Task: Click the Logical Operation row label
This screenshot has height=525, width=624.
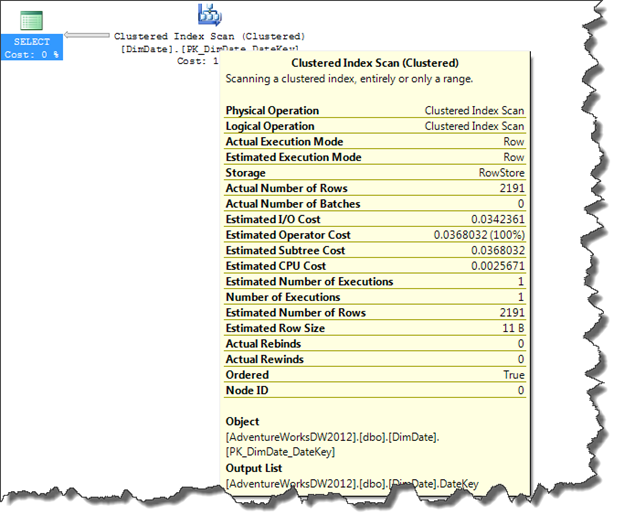Action: click(270, 126)
